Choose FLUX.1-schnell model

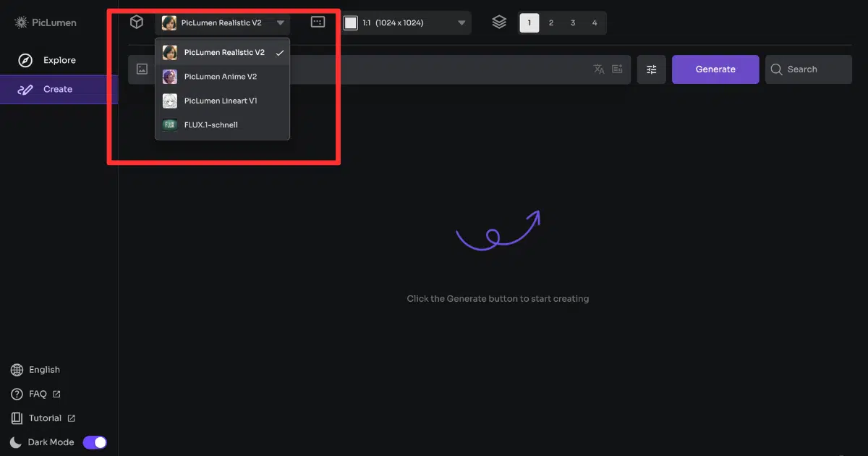click(222, 124)
